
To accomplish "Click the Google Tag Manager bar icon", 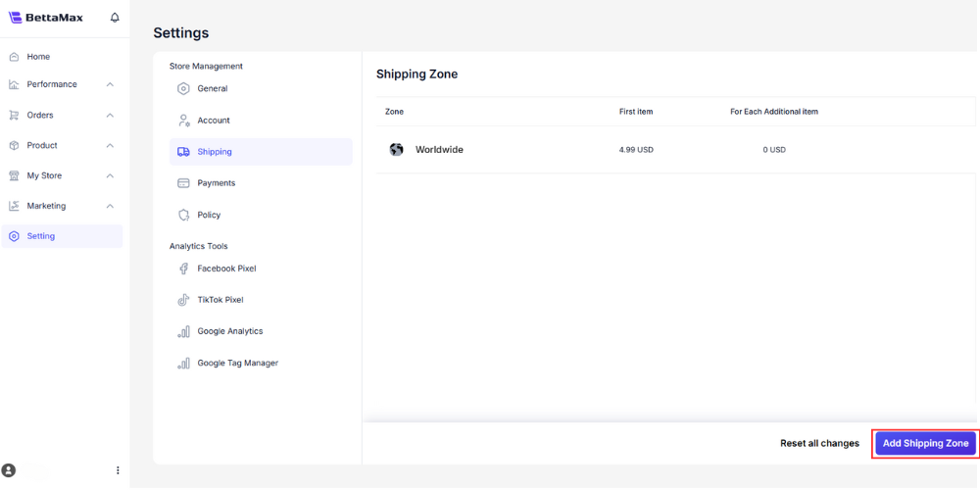I will click(184, 364).
